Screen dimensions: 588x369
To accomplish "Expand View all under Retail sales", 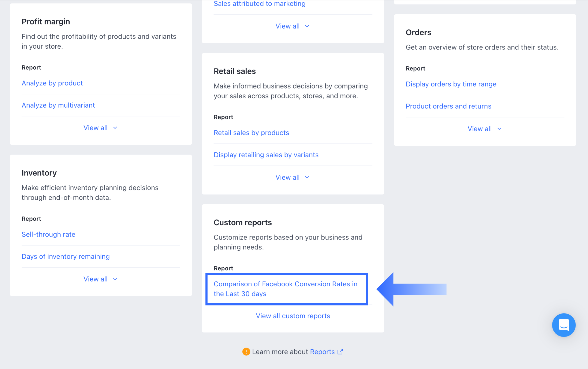I will pyautogui.click(x=292, y=177).
